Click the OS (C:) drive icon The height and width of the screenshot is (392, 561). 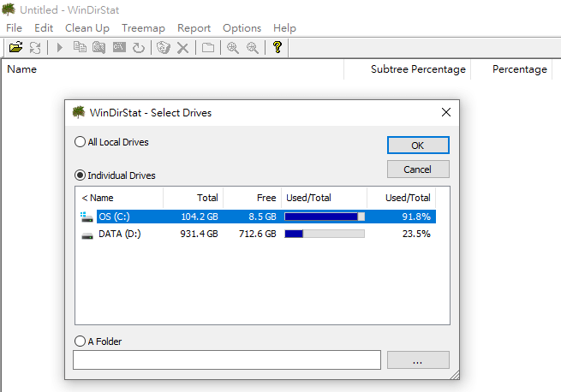pos(87,217)
